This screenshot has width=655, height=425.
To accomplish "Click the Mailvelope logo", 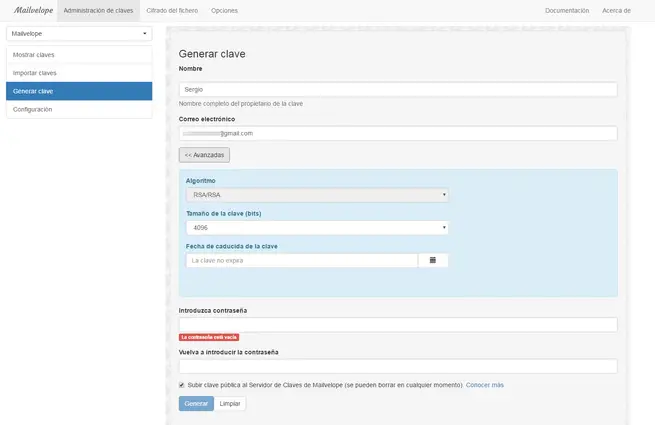I will [32, 10].
